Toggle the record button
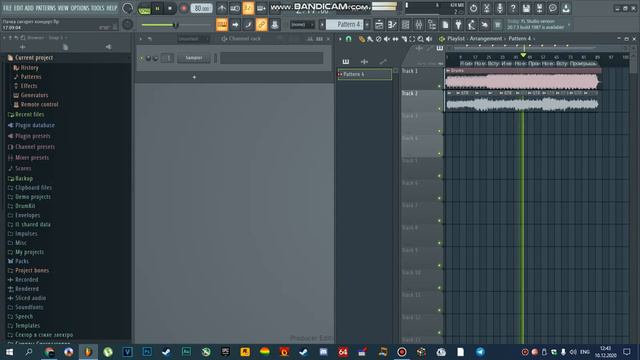This screenshot has width=640, height=360. pos(184,8)
